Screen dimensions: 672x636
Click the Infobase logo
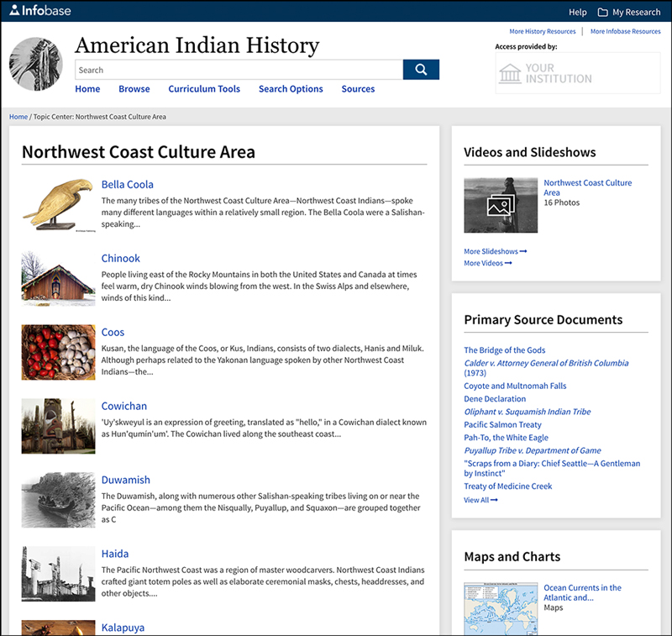pos(40,10)
